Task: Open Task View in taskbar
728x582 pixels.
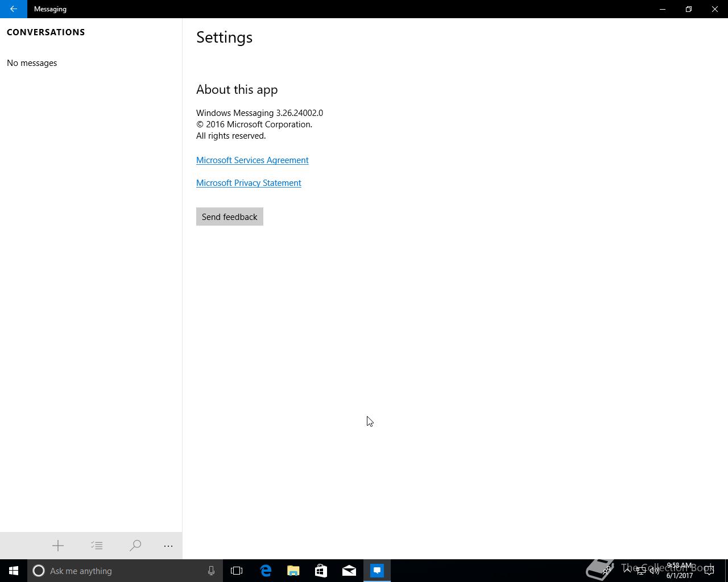Action: pos(237,571)
